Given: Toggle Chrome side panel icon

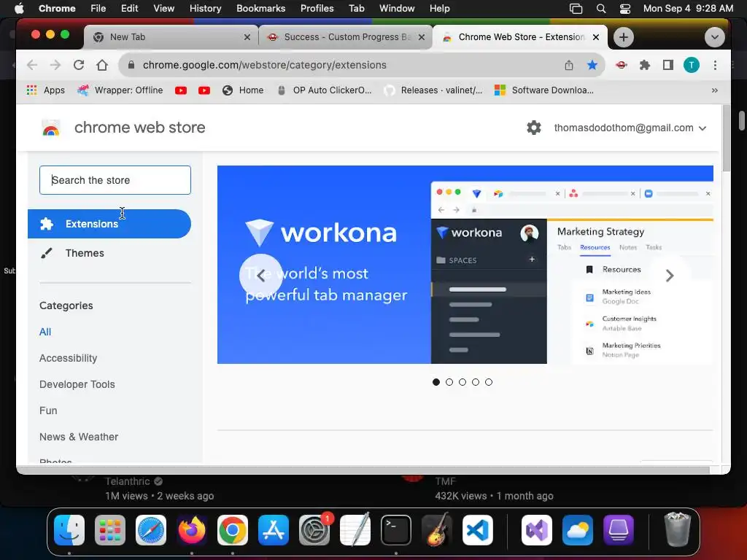Looking at the screenshot, I should (668, 65).
